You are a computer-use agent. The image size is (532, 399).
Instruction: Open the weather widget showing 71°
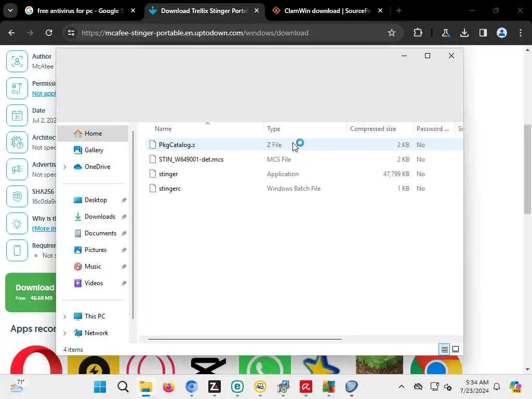[17, 386]
